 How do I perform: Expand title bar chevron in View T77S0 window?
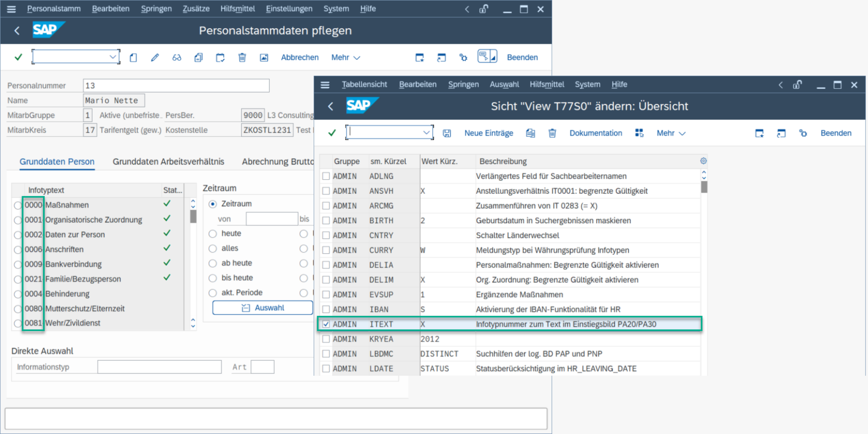coord(780,85)
